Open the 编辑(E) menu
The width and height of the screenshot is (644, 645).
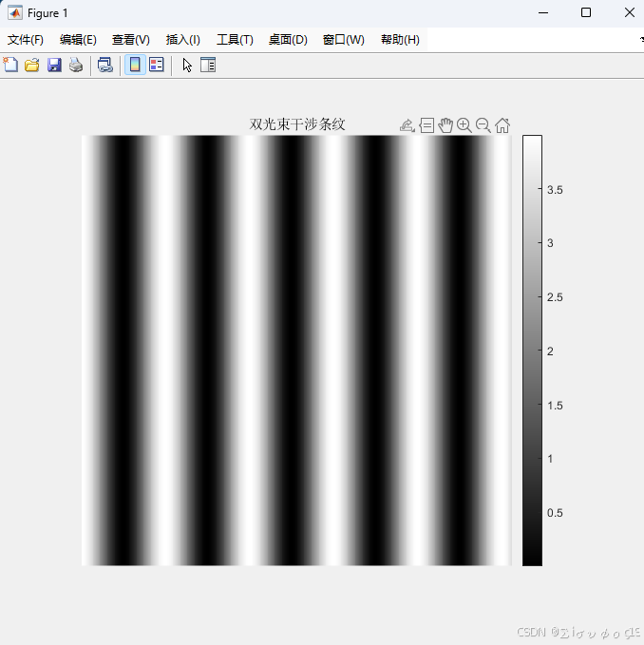[78, 40]
